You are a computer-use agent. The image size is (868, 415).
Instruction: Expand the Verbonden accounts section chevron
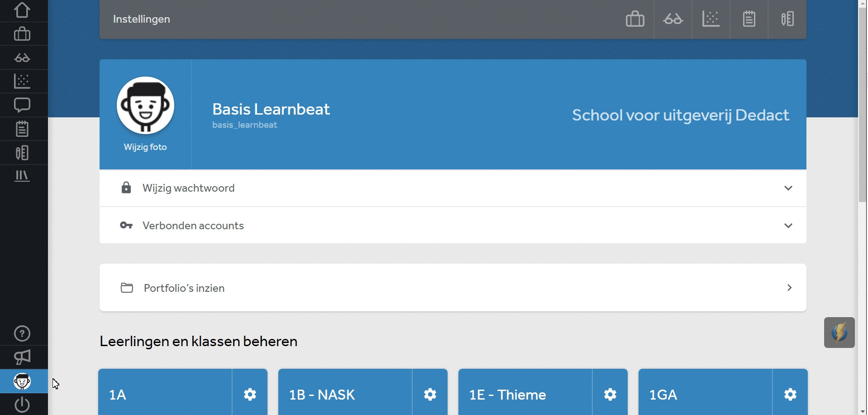[x=788, y=226]
